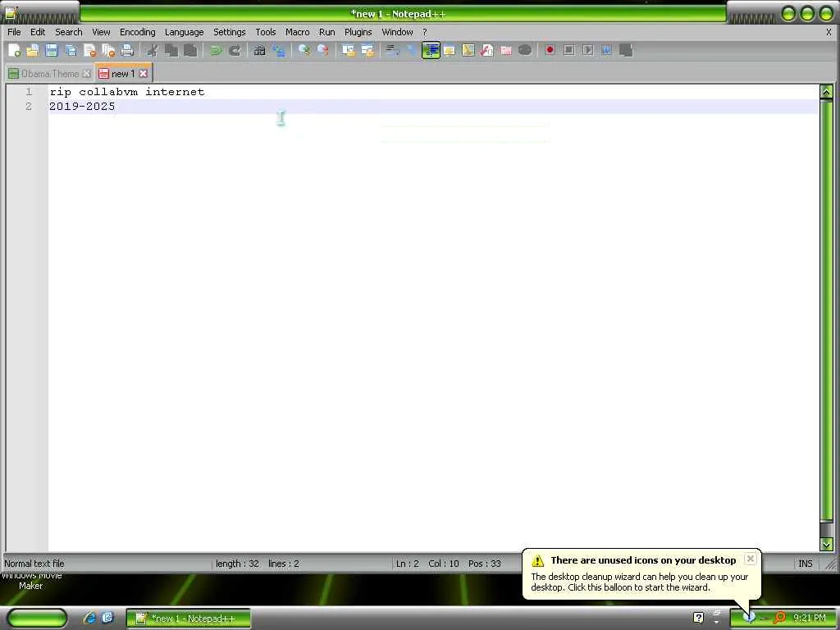Open the File menu

pyautogui.click(x=14, y=32)
